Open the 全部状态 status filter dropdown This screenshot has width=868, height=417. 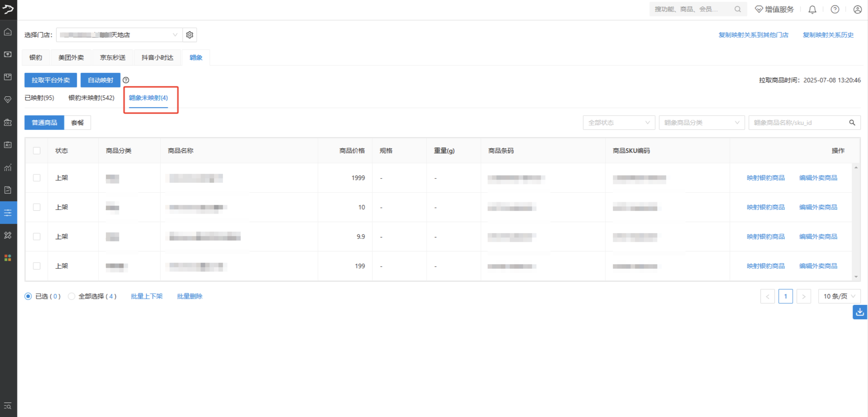click(619, 123)
